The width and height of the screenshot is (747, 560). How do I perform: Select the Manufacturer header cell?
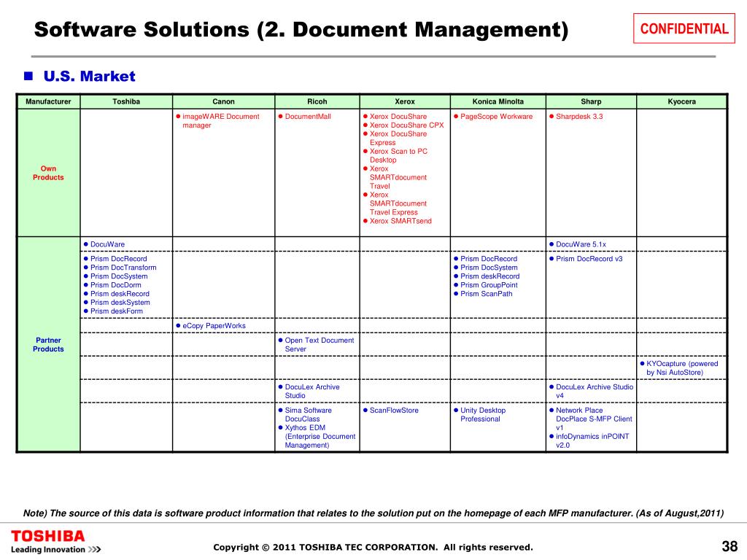coord(48,101)
